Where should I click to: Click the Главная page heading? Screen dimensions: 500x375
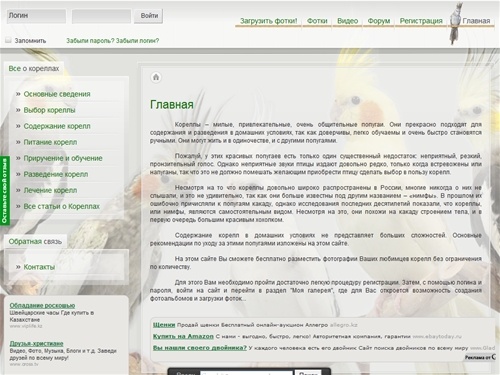coord(172,105)
